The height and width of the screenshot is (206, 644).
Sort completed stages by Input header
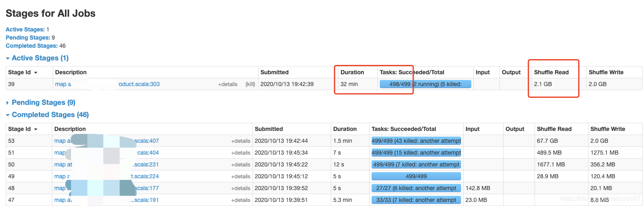click(x=472, y=129)
